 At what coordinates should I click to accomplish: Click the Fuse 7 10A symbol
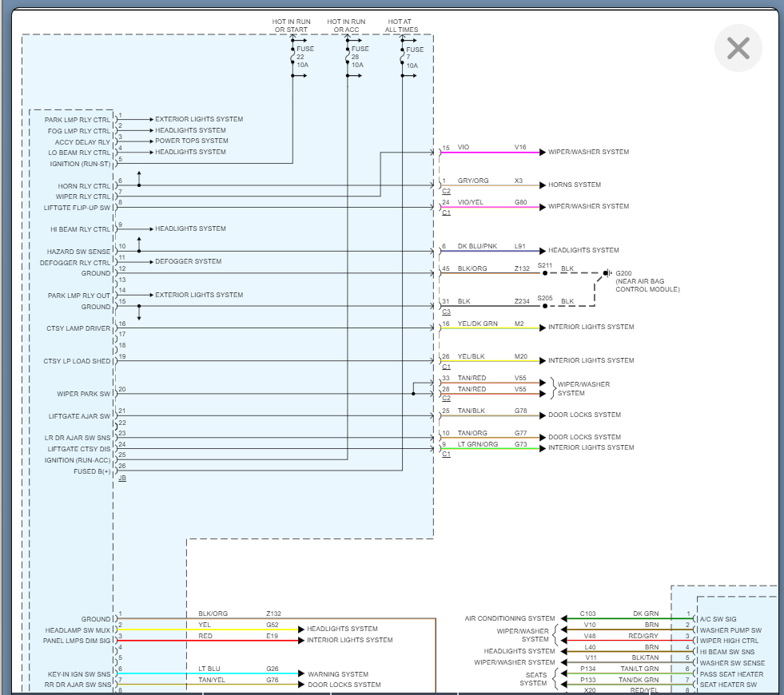(x=403, y=57)
